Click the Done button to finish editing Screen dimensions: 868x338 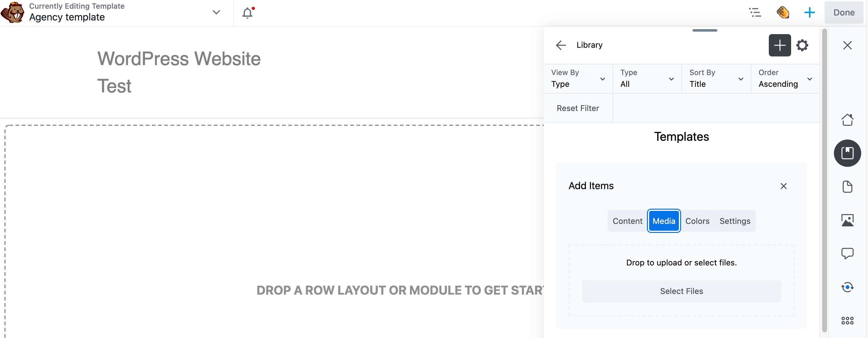844,12
